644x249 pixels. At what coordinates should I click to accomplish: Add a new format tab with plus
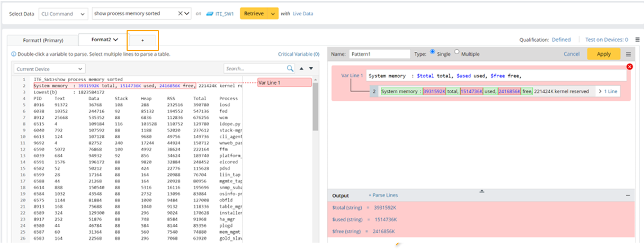tap(142, 40)
